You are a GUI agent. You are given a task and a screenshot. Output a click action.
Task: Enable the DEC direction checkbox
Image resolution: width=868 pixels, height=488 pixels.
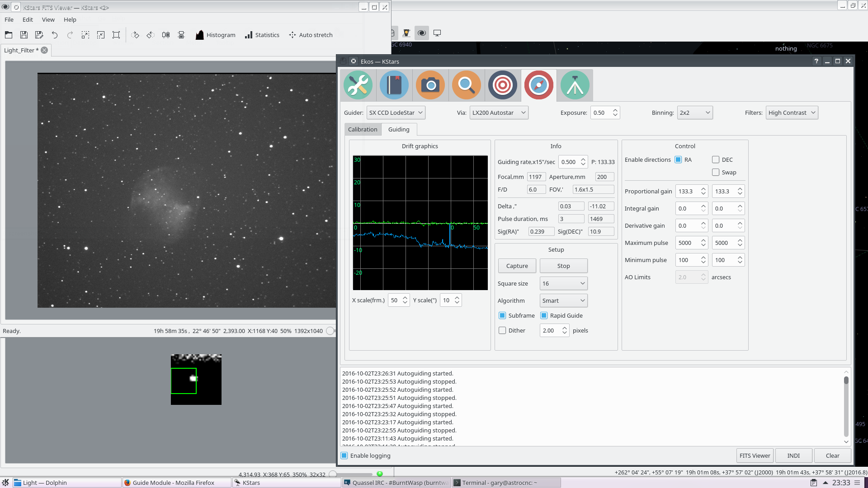click(716, 160)
